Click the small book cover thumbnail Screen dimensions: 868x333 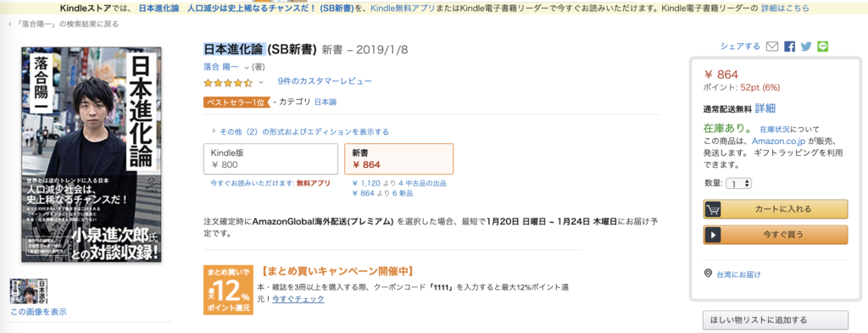tap(28, 291)
